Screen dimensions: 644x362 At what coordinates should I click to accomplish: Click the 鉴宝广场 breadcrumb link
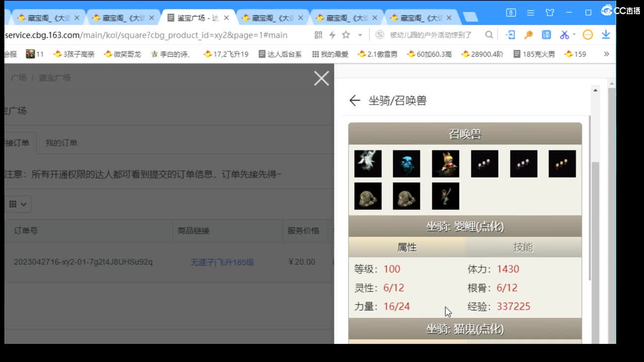click(x=55, y=78)
